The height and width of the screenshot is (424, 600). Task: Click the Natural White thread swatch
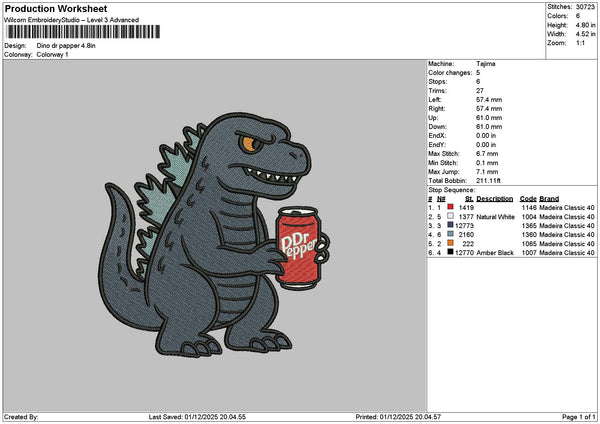pos(450,217)
